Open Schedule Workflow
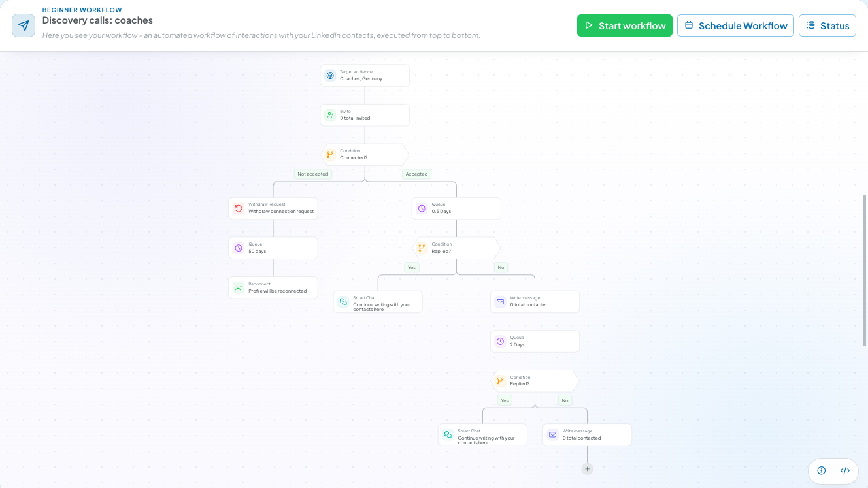Image resolution: width=868 pixels, height=488 pixels. click(x=736, y=25)
